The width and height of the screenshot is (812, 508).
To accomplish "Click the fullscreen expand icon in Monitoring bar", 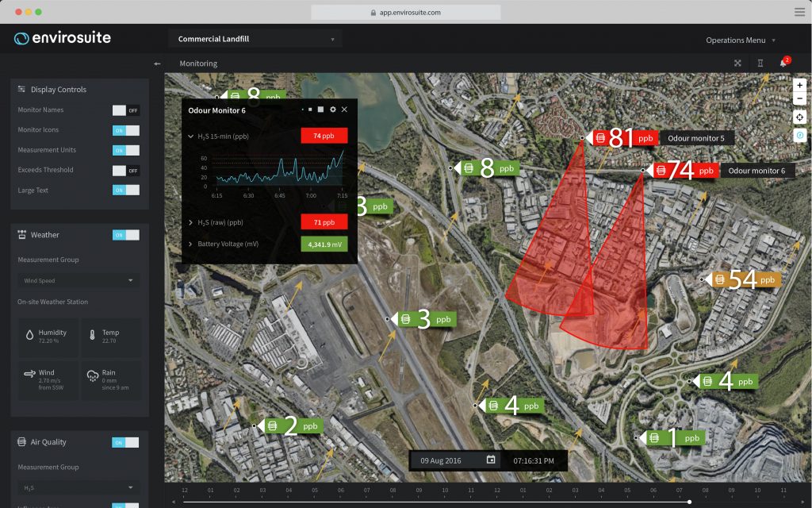I will tap(737, 63).
